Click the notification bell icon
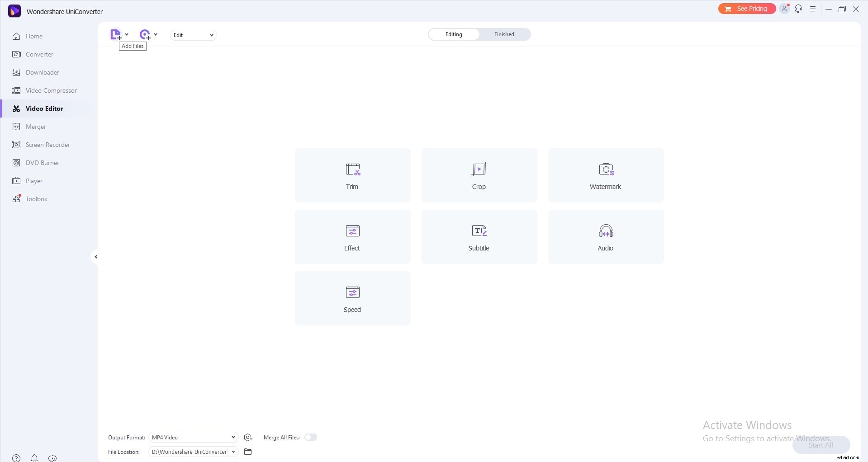Viewport: 868px width, 462px height. [x=34, y=458]
